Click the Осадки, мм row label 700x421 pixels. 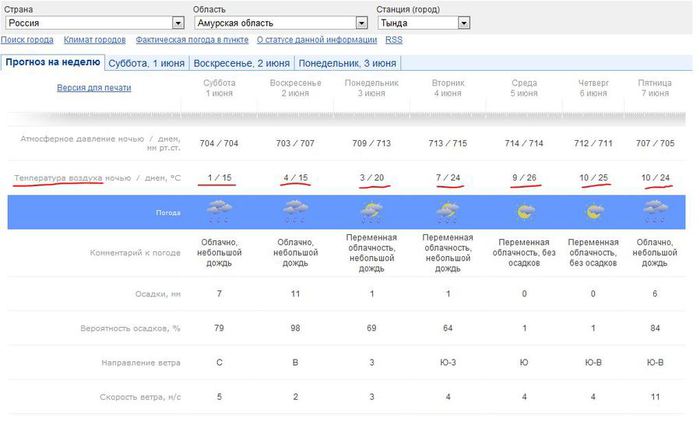click(x=158, y=294)
